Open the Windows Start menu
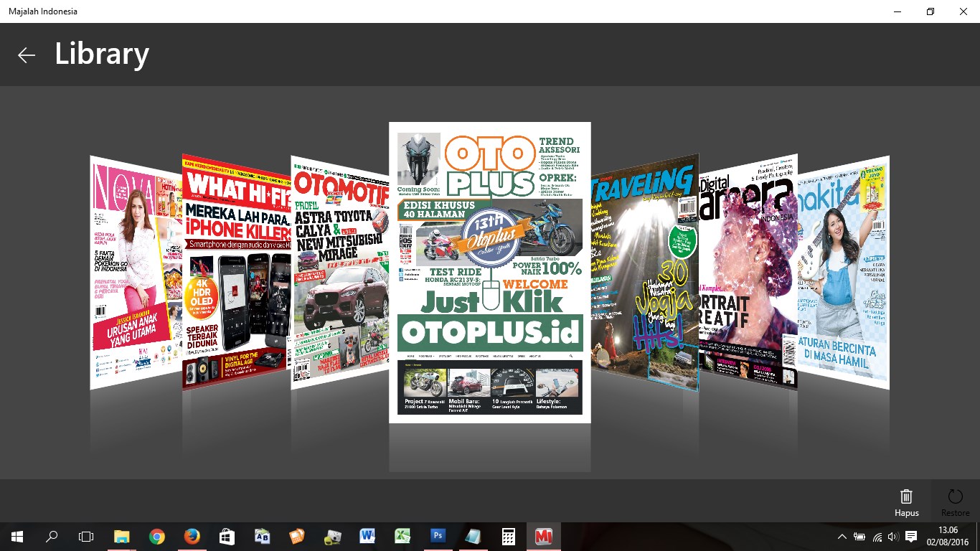The height and width of the screenshot is (551, 980). tap(17, 536)
